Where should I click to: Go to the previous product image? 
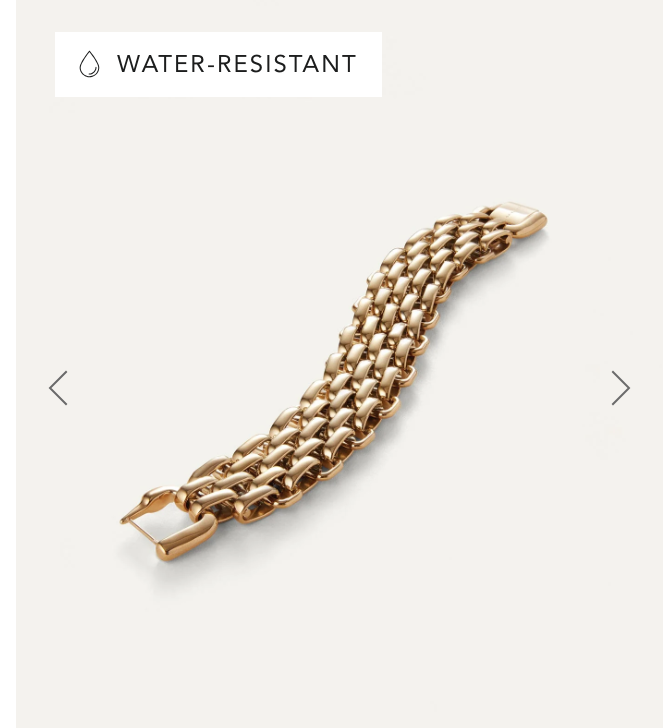pos(59,388)
